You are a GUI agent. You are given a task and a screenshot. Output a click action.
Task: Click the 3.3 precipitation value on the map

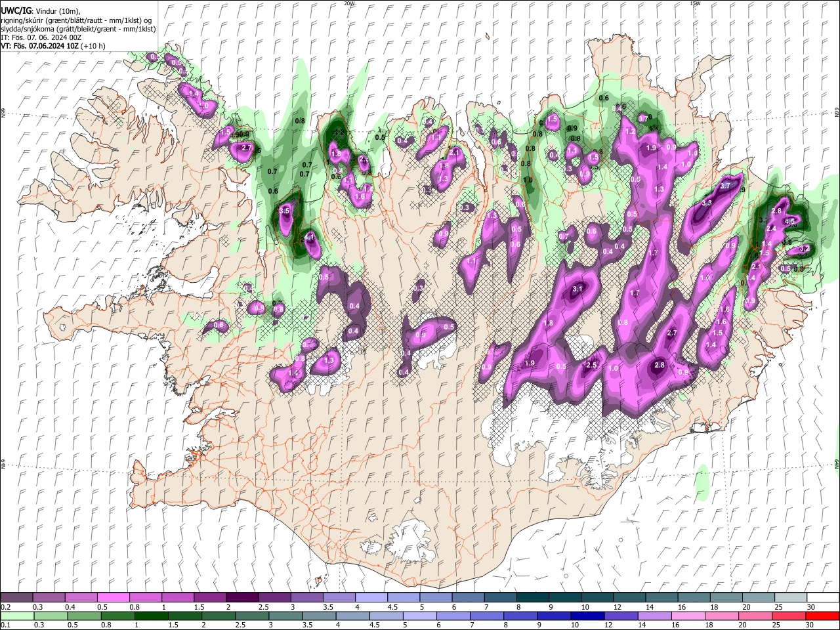pyautogui.click(x=707, y=203)
